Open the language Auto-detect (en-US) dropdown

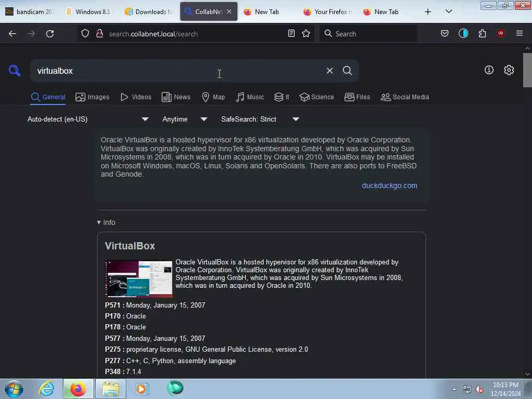coord(88,119)
